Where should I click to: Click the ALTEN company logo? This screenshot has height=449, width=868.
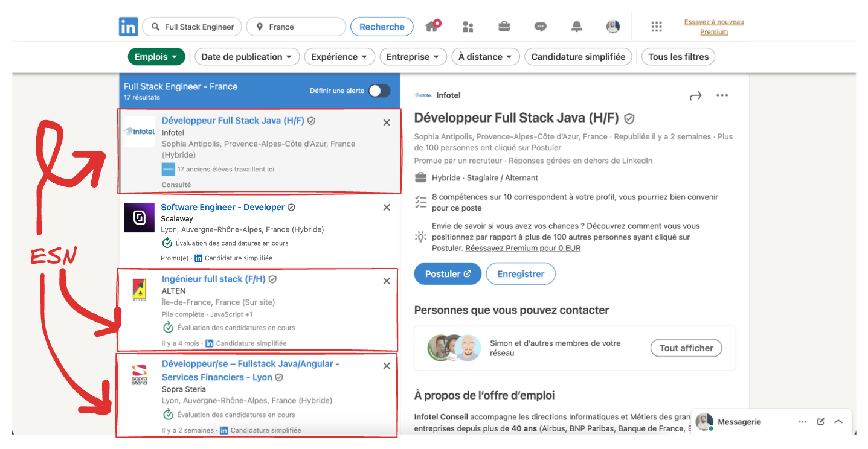[x=140, y=290]
